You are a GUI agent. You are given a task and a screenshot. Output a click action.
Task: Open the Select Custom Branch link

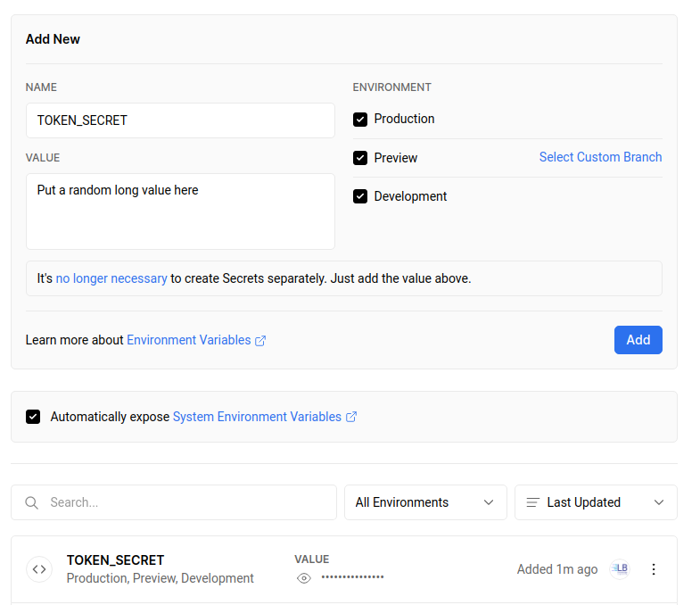pyautogui.click(x=600, y=157)
